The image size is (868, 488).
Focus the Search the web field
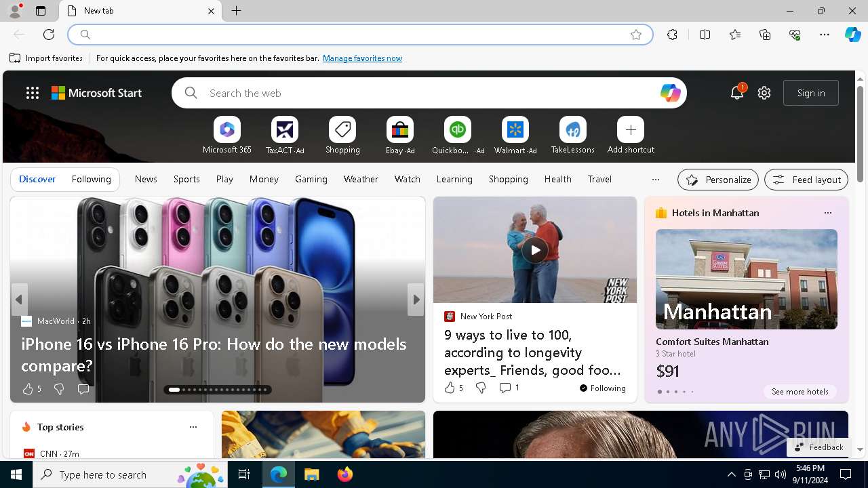point(429,93)
